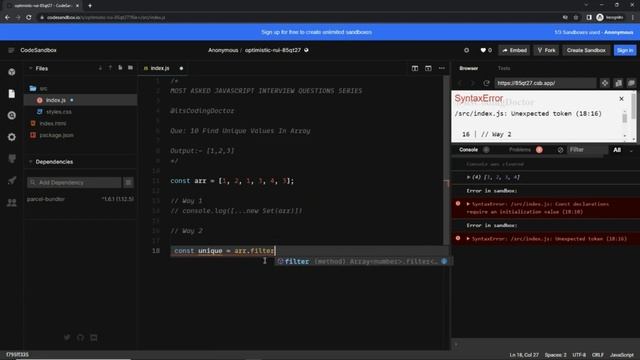
Task: Click the preview back arrow
Action: pyautogui.click(x=460, y=83)
